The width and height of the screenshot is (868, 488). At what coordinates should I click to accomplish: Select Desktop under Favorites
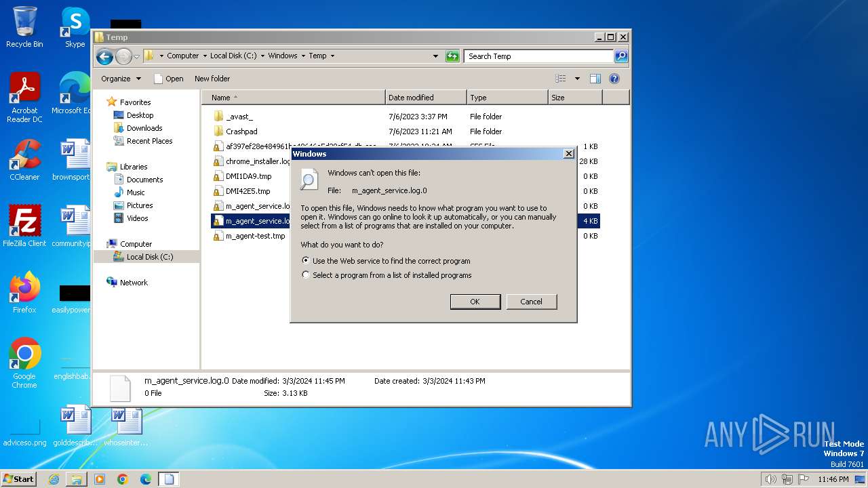(x=140, y=115)
